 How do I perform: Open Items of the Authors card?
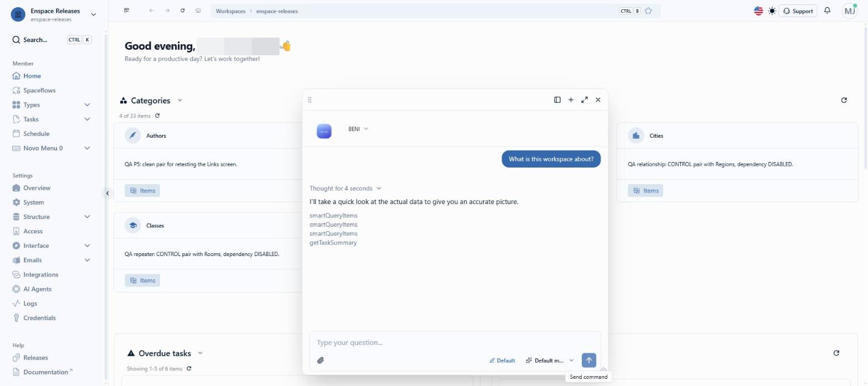pyautogui.click(x=142, y=190)
